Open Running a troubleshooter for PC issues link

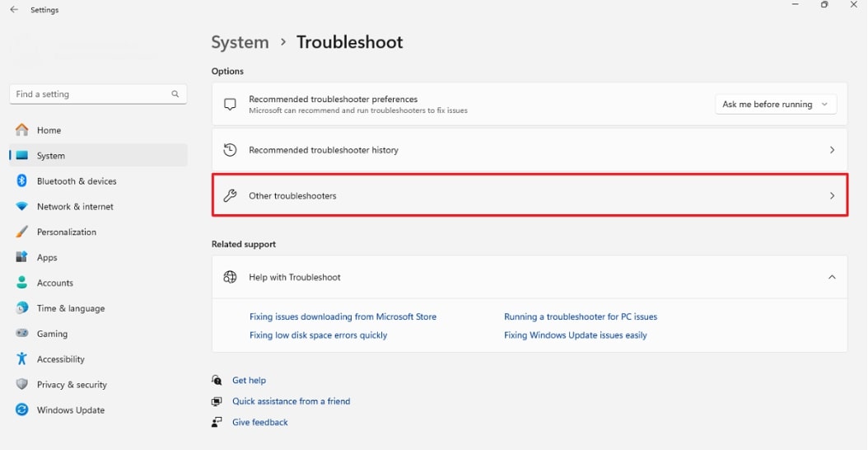pyautogui.click(x=581, y=317)
